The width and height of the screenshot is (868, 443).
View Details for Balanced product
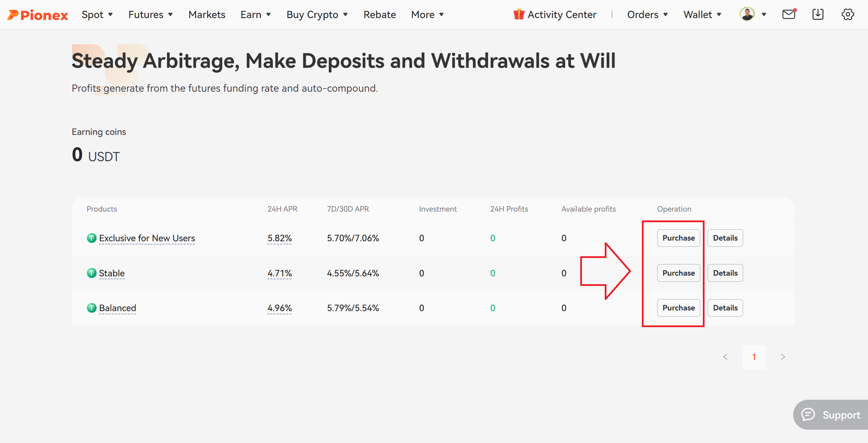(725, 308)
